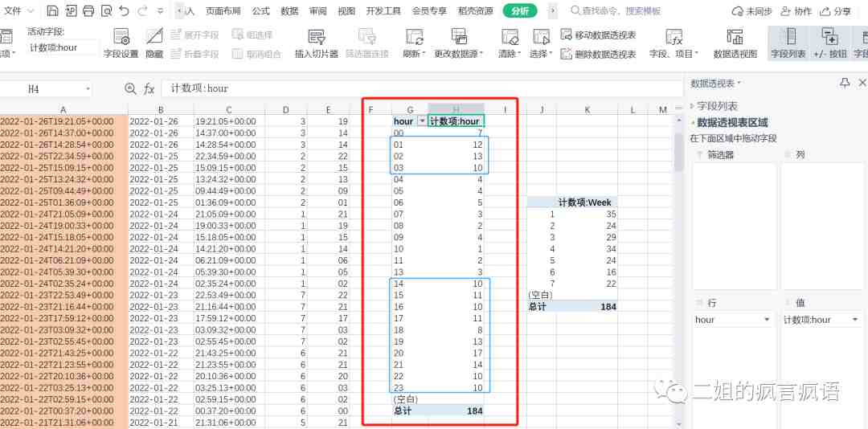Switch to the 数据 data tab
The height and width of the screenshot is (429, 868).
click(x=289, y=10)
